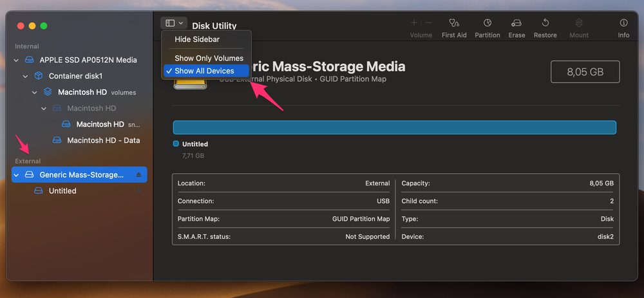Select Macintosh HD - Data volume

click(x=103, y=140)
